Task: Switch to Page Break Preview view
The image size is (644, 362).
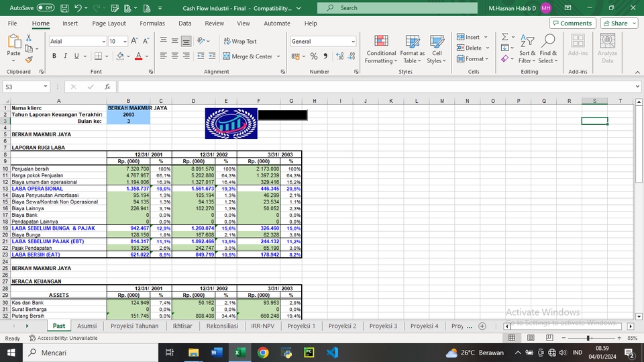Action: [x=549, y=338]
